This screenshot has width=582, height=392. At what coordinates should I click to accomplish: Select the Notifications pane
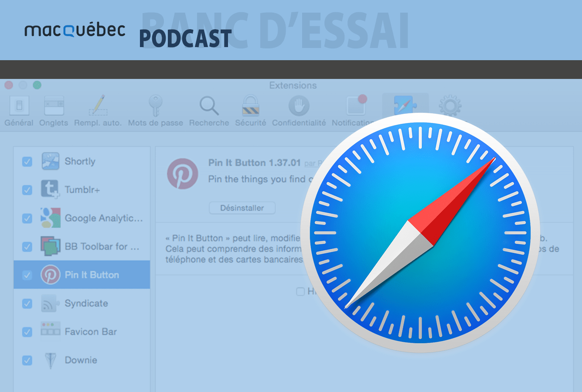pyautogui.click(x=355, y=111)
